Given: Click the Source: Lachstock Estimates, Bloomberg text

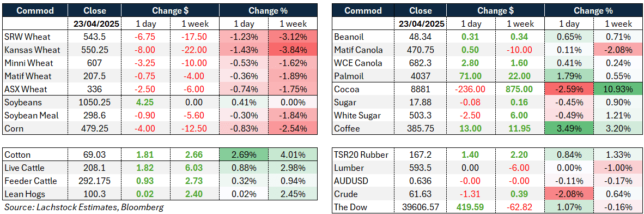Looking at the screenshot, I should click(84, 207).
